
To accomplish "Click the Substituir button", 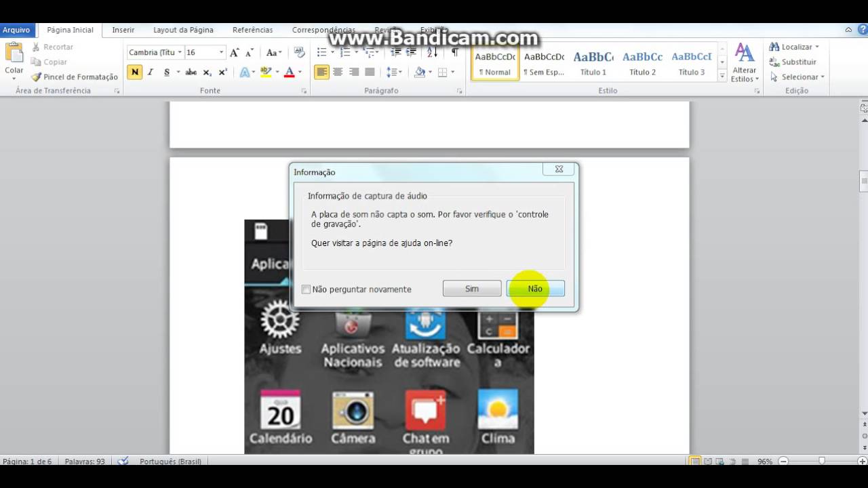I will (x=793, y=62).
